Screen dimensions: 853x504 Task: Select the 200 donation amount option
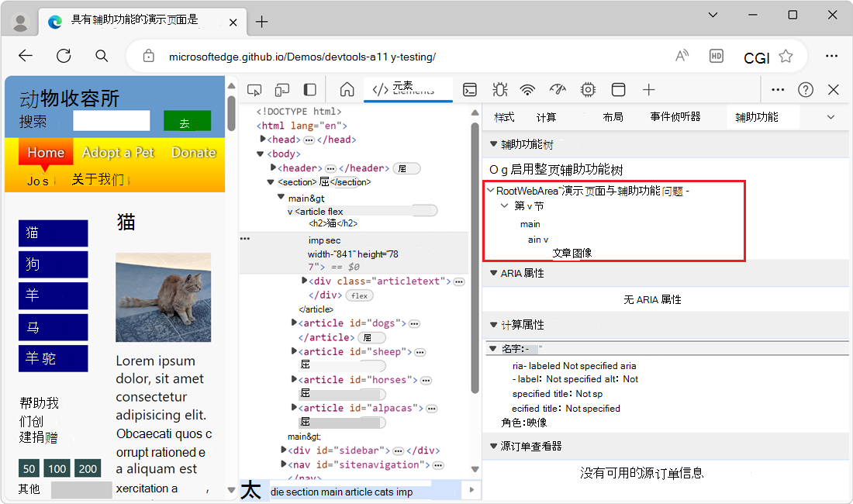tap(88, 468)
